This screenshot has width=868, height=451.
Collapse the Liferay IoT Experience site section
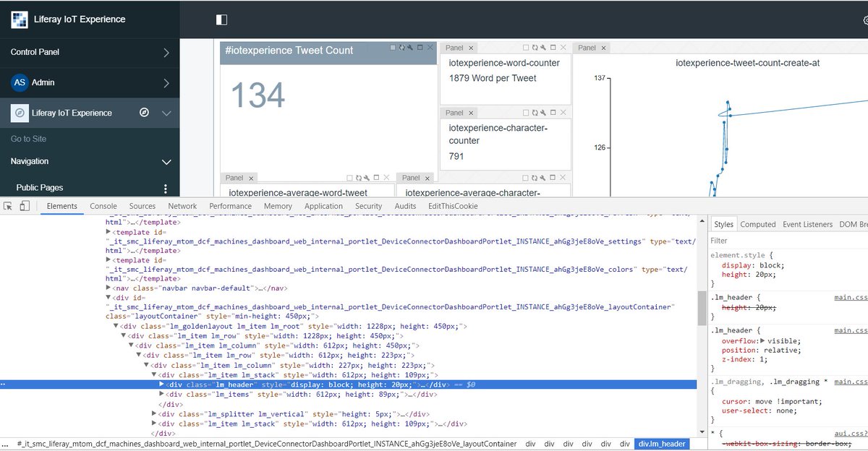click(x=166, y=113)
